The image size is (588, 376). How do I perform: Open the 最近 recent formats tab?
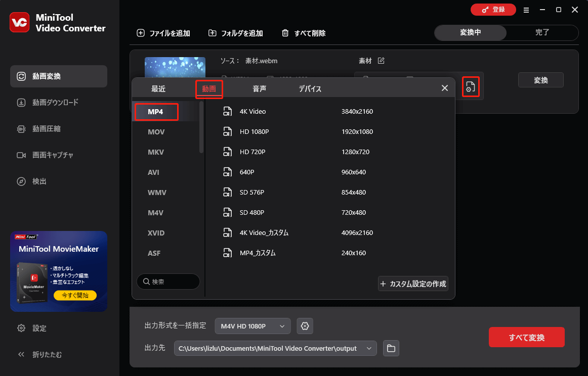[158, 89]
